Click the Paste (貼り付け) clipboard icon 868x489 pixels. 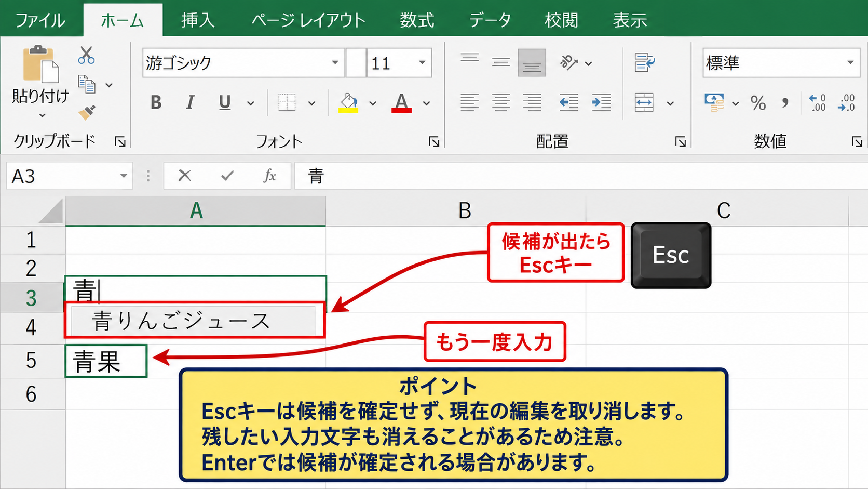point(40,64)
